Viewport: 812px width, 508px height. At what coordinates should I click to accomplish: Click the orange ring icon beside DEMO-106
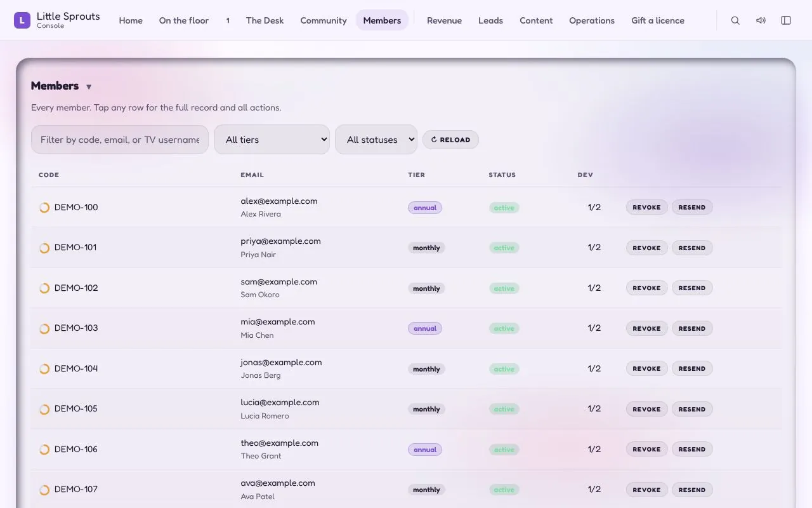click(44, 450)
